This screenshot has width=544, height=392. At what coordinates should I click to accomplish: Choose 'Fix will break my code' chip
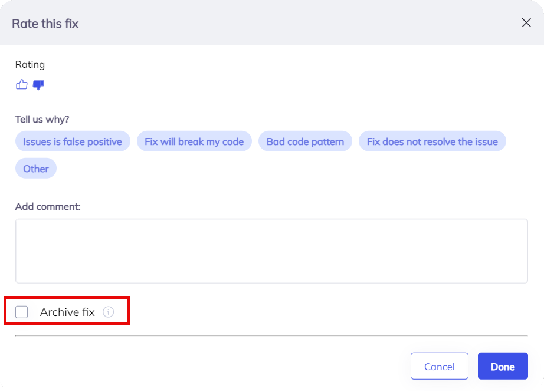tap(194, 141)
